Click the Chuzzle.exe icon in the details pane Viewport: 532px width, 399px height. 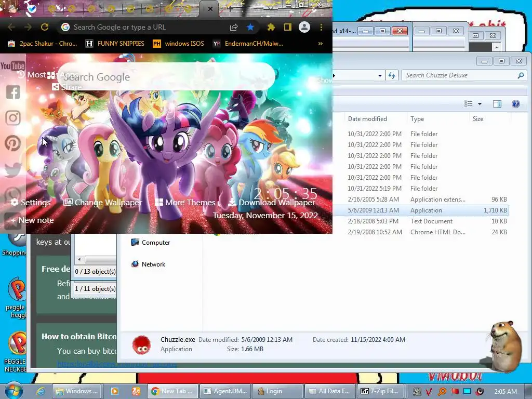(x=141, y=345)
